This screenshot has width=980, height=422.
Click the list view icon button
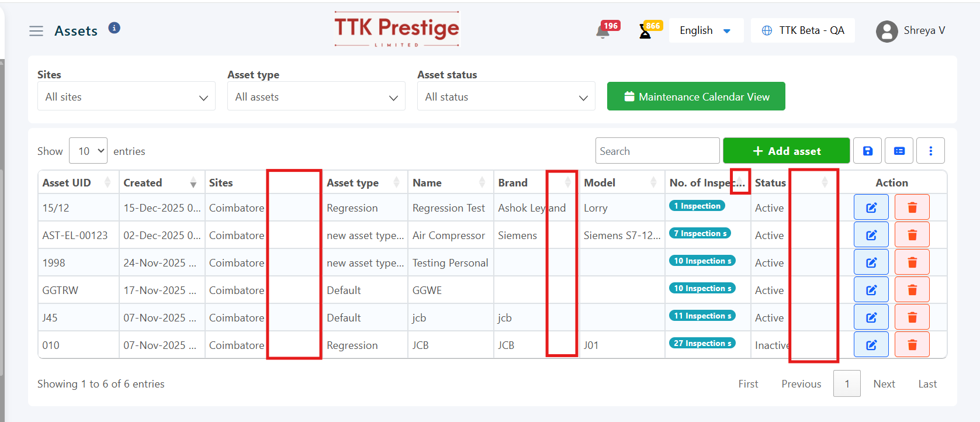899,151
